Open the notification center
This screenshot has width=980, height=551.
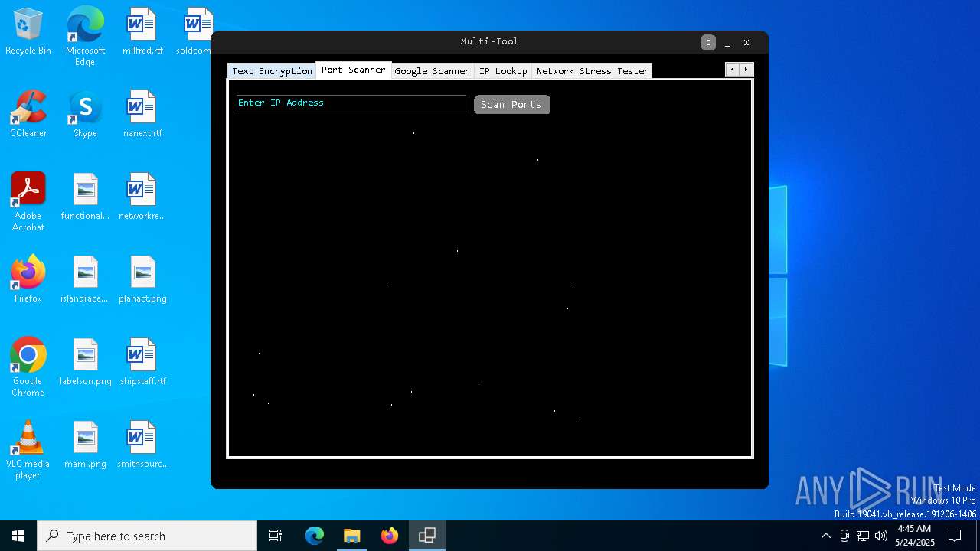[x=955, y=536]
